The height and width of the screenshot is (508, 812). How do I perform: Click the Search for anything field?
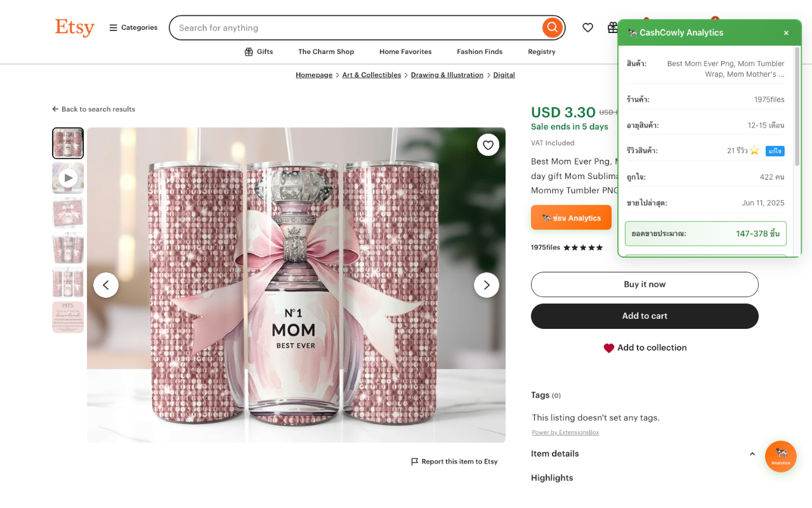(355, 28)
